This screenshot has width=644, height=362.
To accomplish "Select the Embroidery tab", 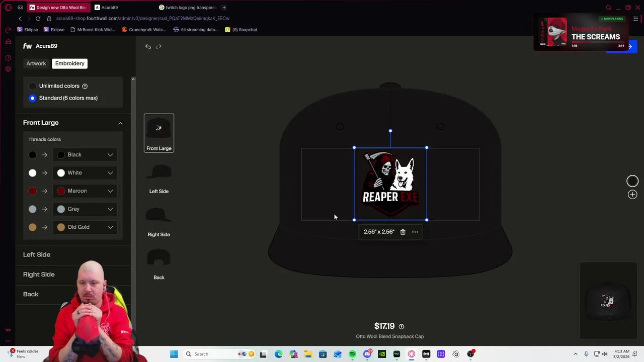I will [x=70, y=63].
